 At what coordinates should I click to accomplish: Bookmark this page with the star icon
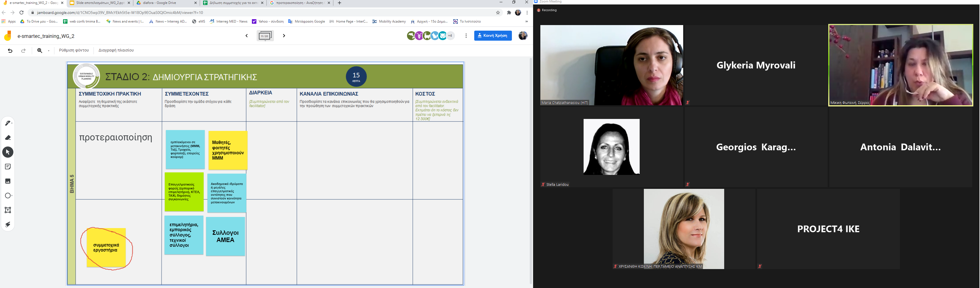[x=498, y=13]
